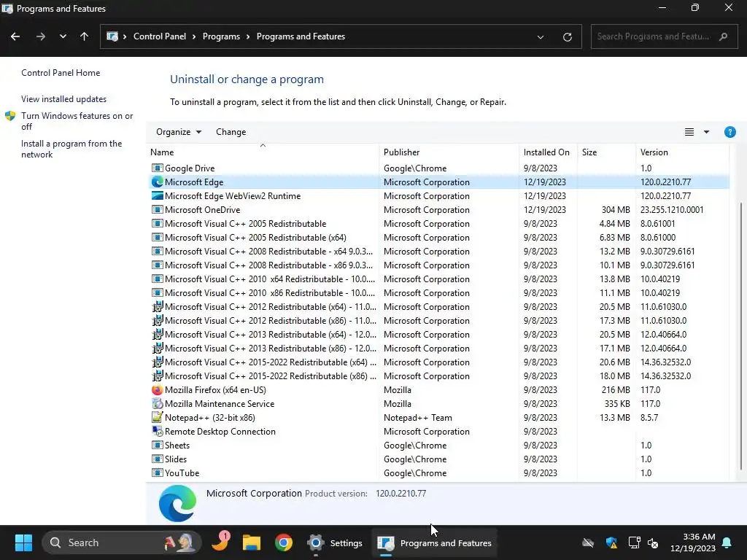Open Turn Windows features on or off
Image resolution: width=747 pixels, height=560 pixels.
[77, 121]
